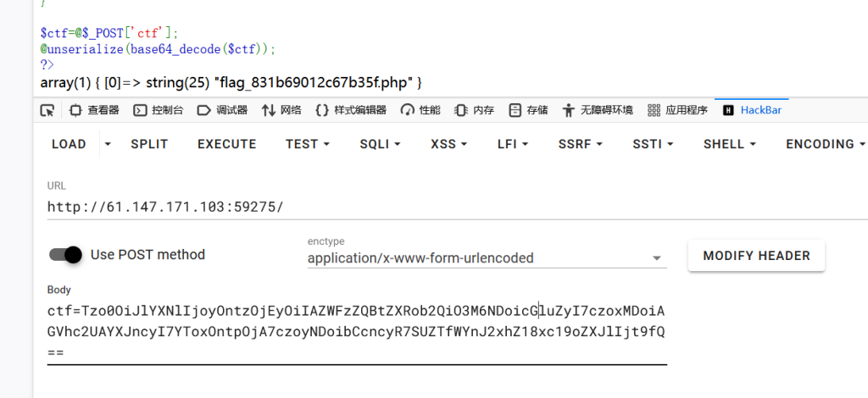This screenshot has width=868, height=398.
Task: Click the URL input field
Action: tap(339, 207)
